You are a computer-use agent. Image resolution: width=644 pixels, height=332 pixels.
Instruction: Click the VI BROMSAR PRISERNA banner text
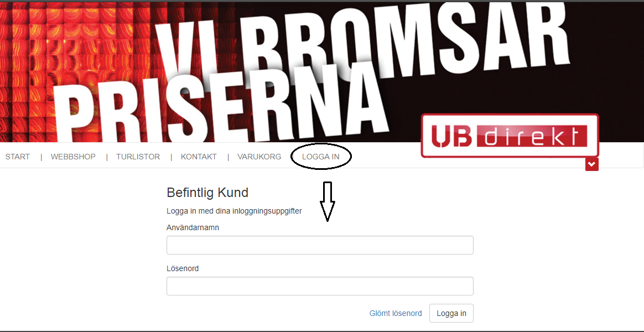click(x=312, y=74)
